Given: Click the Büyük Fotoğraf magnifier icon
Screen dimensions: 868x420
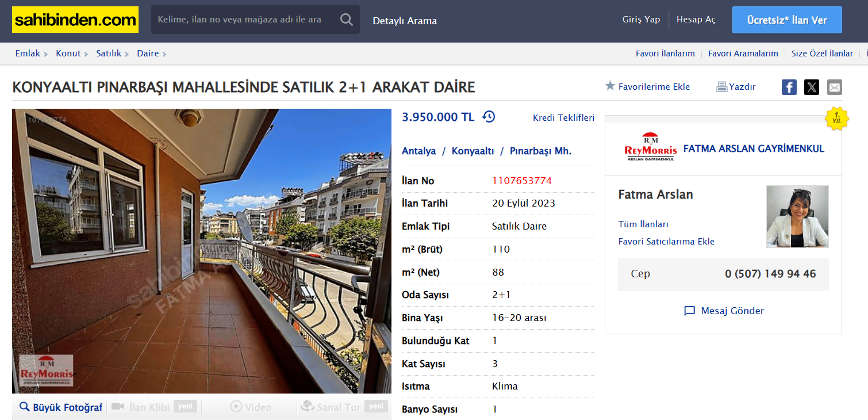Looking at the screenshot, I should pyautogui.click(x=24, y=407).
